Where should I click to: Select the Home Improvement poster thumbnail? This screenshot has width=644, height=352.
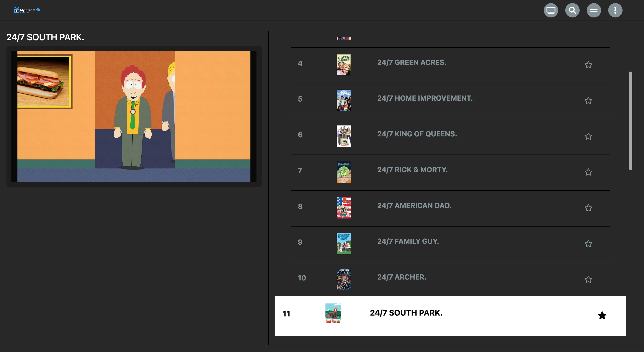coord(344,100)
